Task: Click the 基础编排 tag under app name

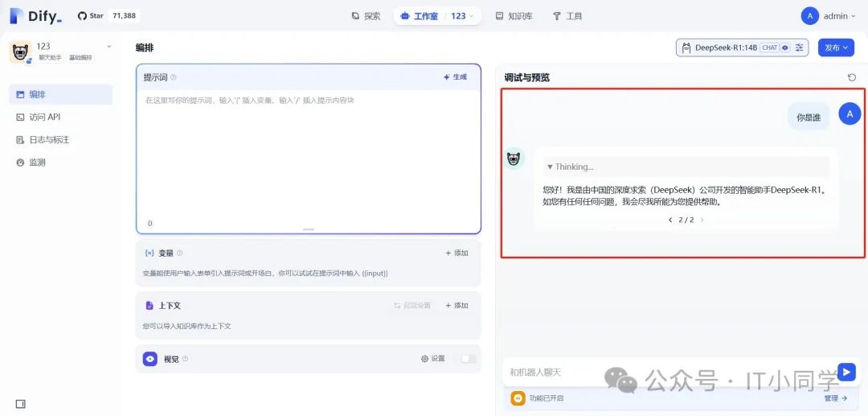Action: coord(80,58)
